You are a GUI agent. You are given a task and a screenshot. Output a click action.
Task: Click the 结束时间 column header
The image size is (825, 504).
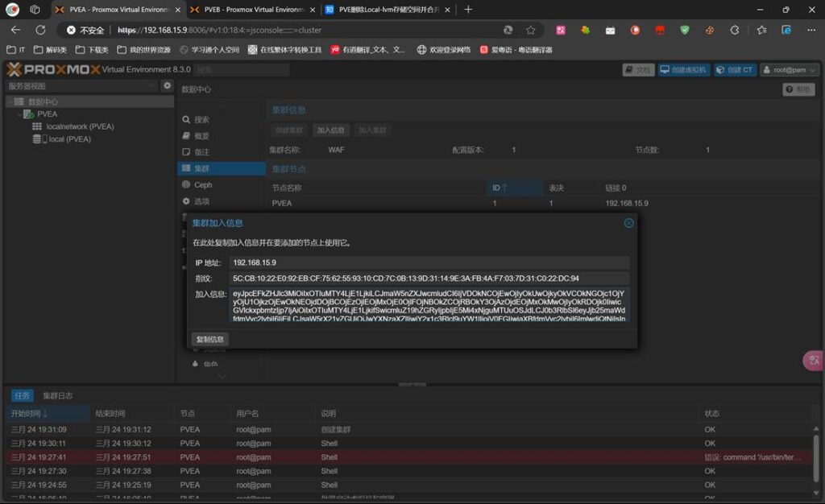click(x=131, y=414)
